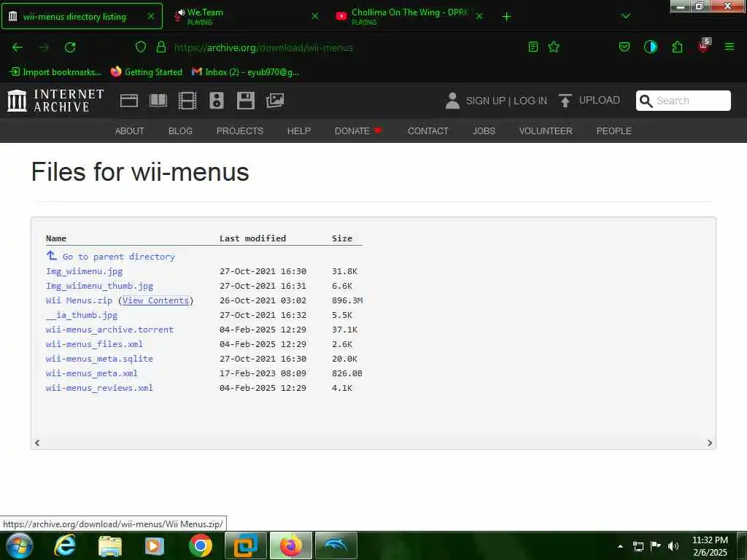Screen dimensions: 747x560
Task: Switch to the We.Team tab
Action: [x=244, y=16]
